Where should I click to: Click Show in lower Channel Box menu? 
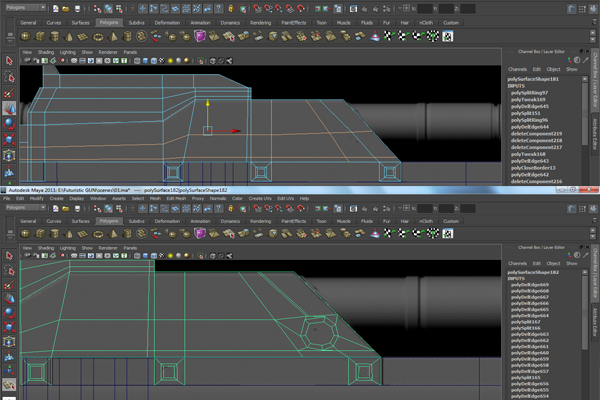tap(571, 263)
